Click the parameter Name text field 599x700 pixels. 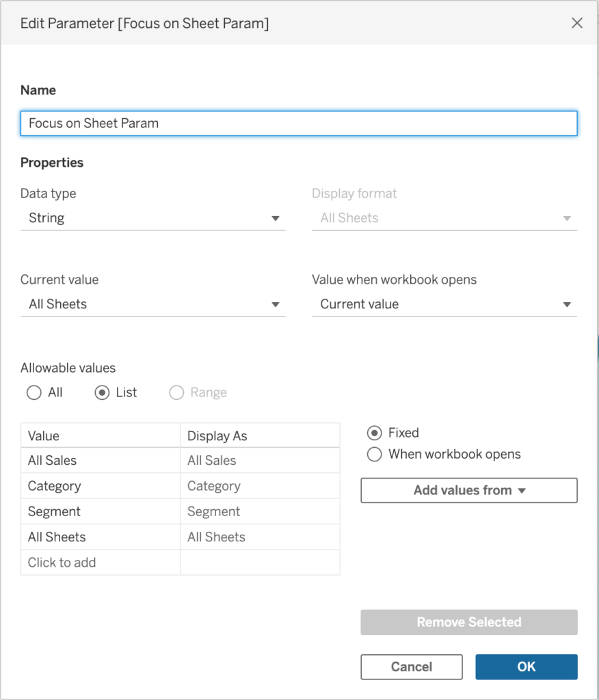coord(299,124)
